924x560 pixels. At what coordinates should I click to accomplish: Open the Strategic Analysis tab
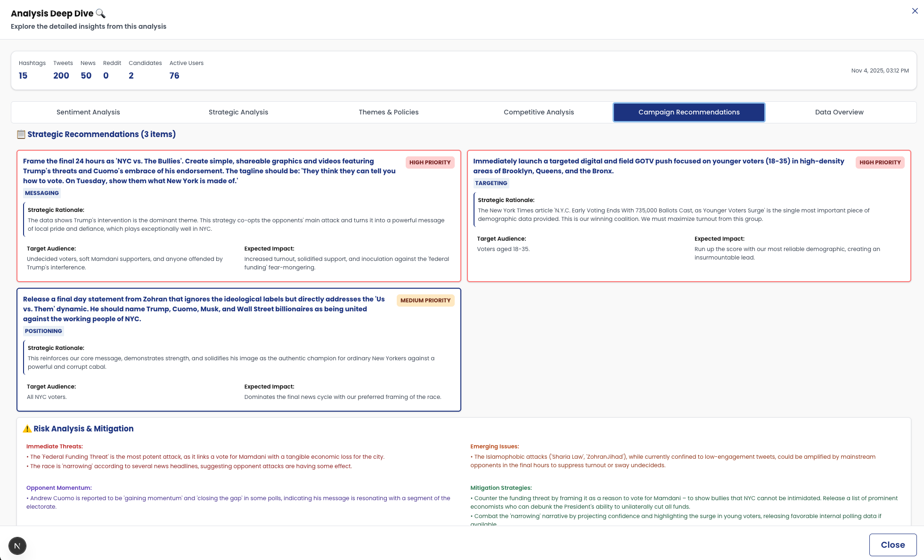tap(238, 112)
